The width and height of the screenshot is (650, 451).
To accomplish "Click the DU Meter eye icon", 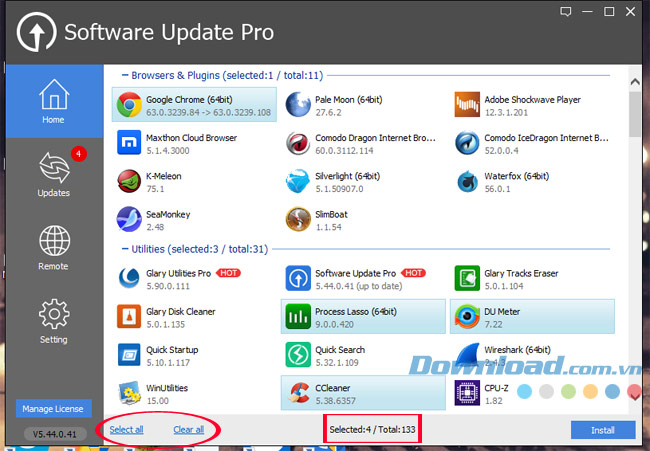I will 467,317.
